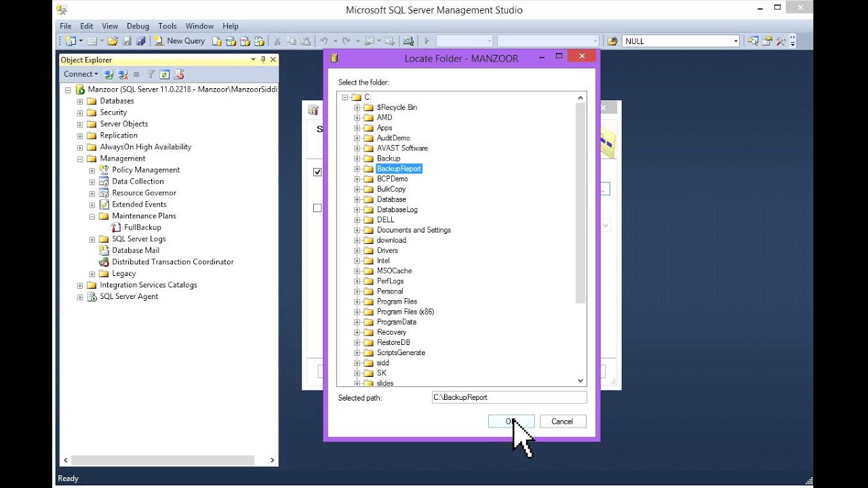
Task: Click the Paste icon in the toolbar
Action: (x=306, y=41)
